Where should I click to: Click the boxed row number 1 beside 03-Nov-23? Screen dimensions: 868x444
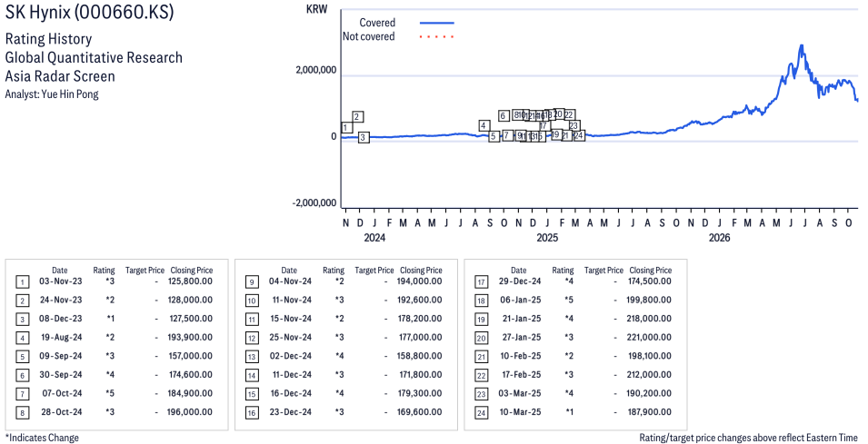pos(22,282)
